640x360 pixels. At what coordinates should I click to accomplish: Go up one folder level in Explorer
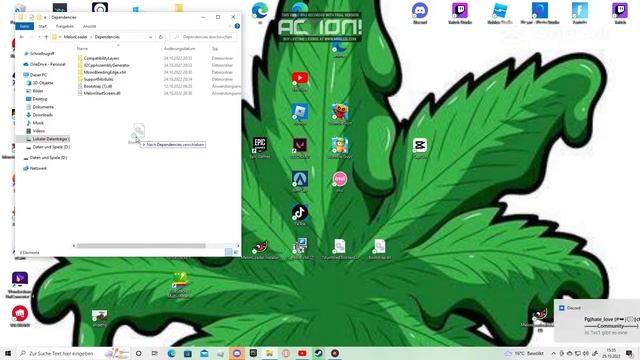click(x=46, y=37)
